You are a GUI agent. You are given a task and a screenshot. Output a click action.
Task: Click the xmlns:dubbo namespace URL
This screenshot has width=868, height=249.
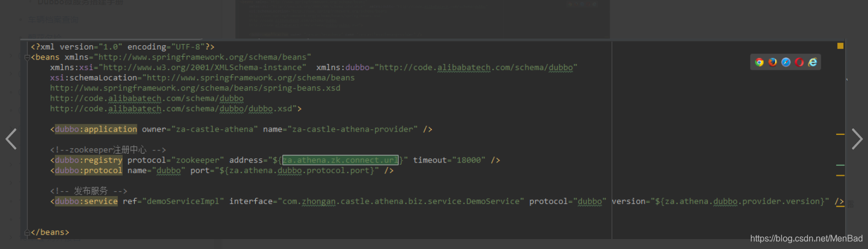pyautogui.click(x=476, y=67)
